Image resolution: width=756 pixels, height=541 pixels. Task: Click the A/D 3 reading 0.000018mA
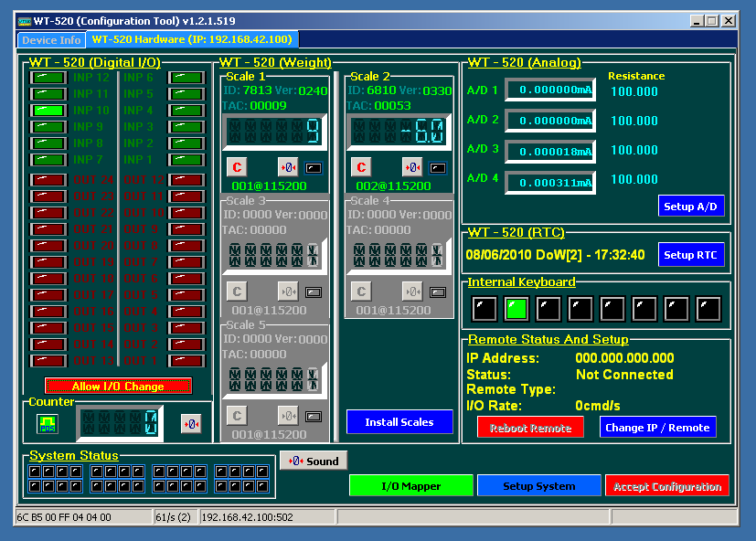(x=550, y=152)
